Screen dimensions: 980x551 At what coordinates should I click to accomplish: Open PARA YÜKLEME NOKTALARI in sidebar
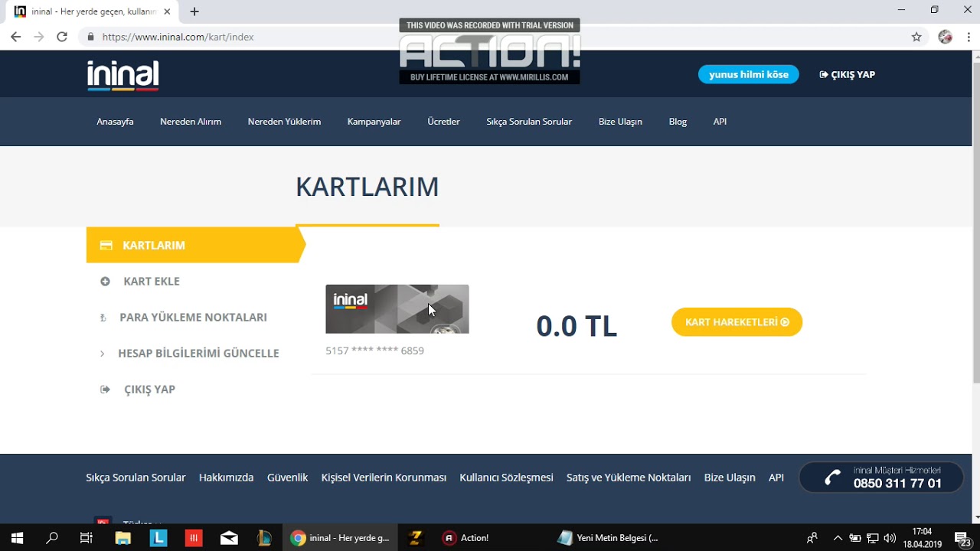(x=193, y=317)
